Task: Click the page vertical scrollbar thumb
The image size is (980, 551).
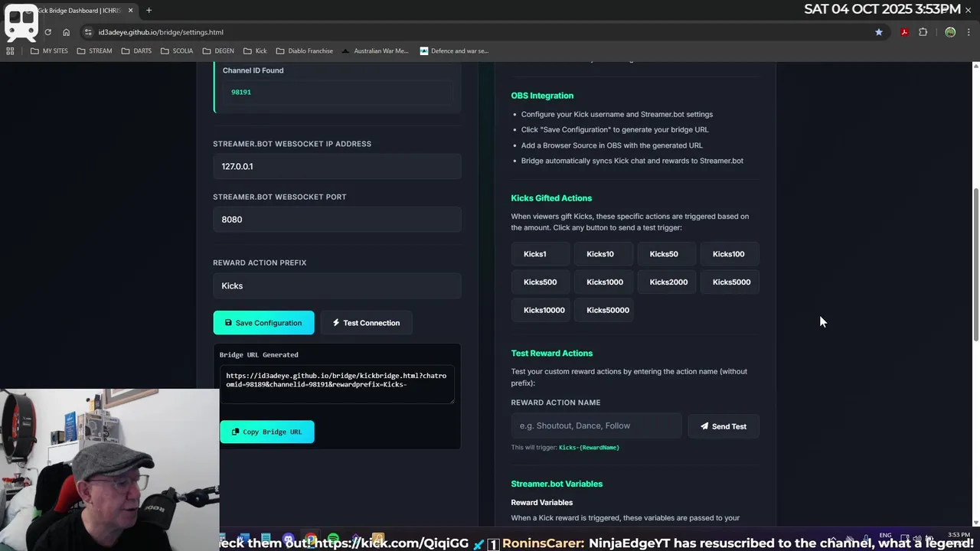Action: point(975,264)
